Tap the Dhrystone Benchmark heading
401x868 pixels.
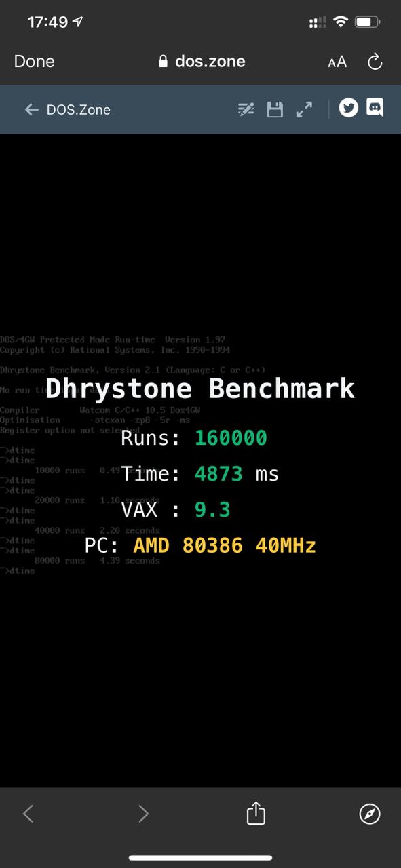click(x=200, y=389)
